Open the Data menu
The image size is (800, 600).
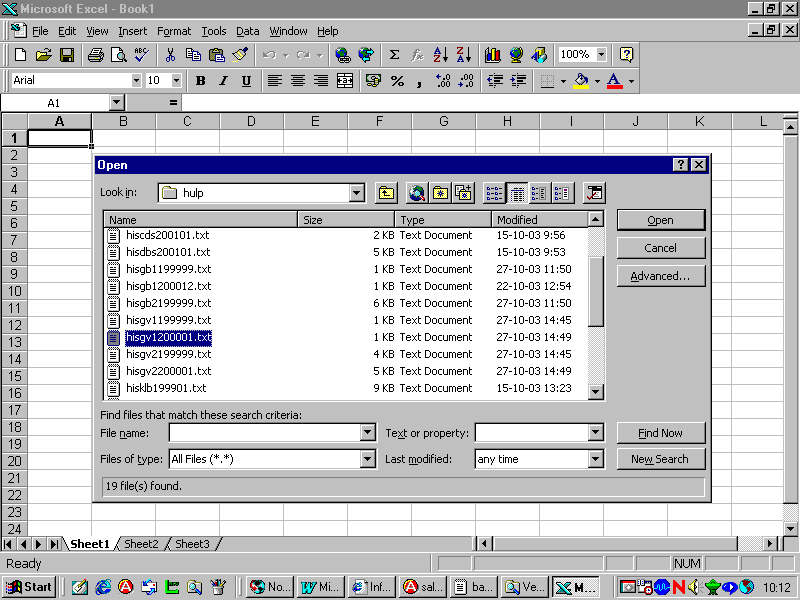[248, 31]
